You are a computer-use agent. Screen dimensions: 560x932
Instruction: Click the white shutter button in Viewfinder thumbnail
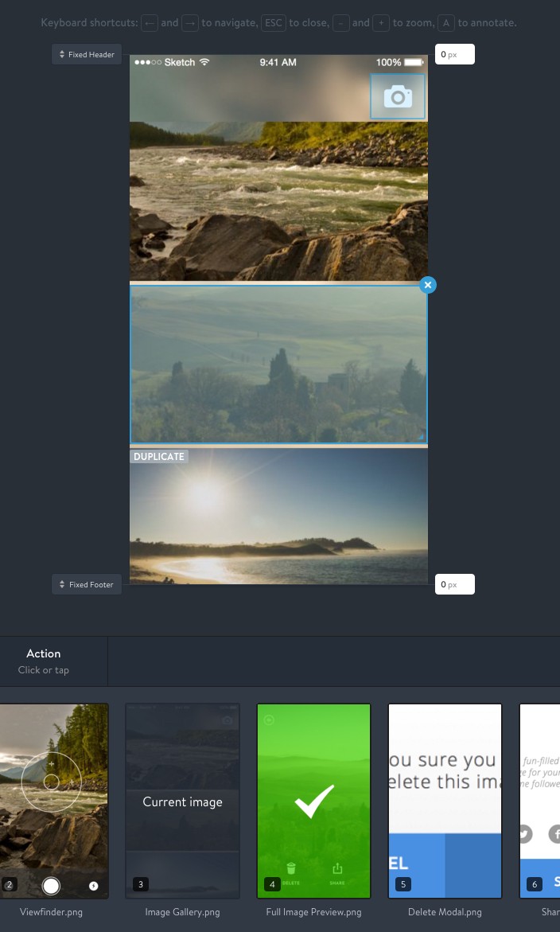tap(51, 885)
